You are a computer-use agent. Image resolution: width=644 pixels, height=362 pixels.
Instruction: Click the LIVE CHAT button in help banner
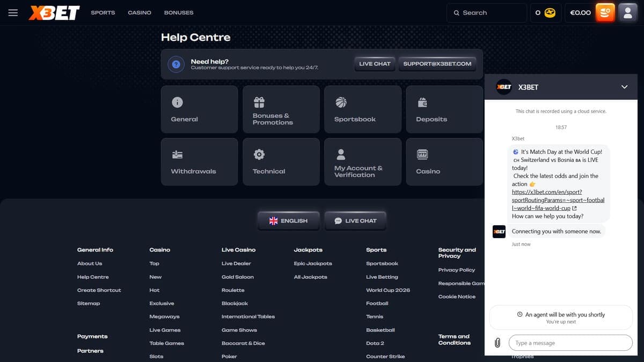[375, 64]
